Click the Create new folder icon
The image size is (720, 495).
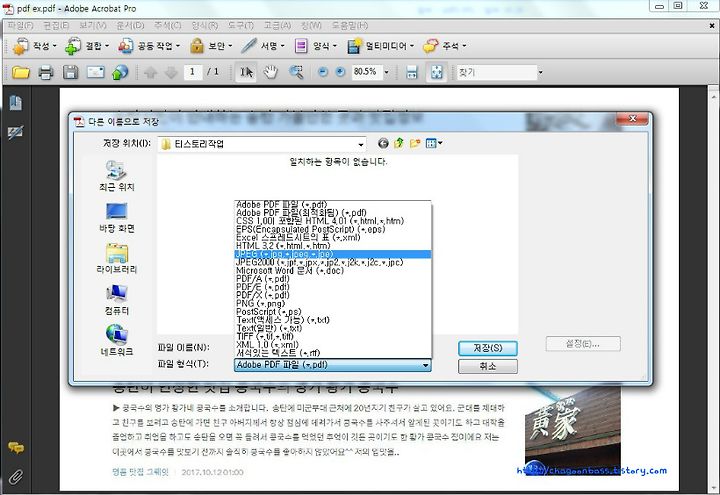point(415,144)
